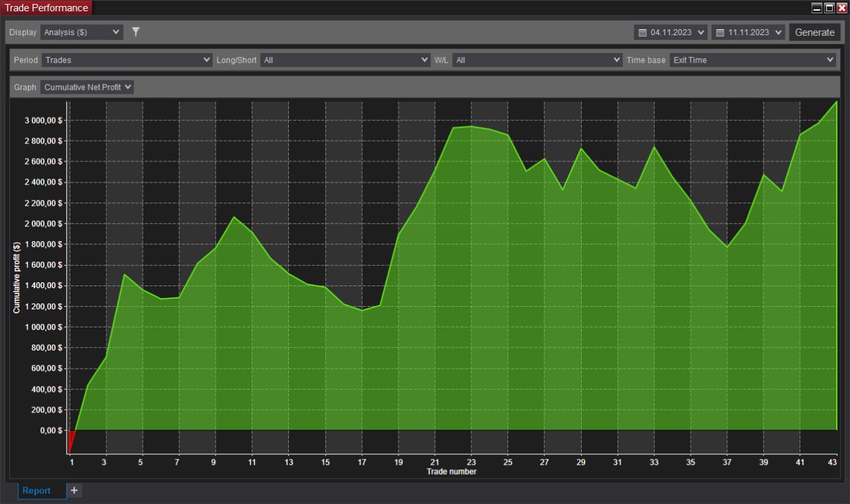Expand the W/L filter dropdown
Screen dimensions: 850x504
pyautogui.click(x=537, y=60)
